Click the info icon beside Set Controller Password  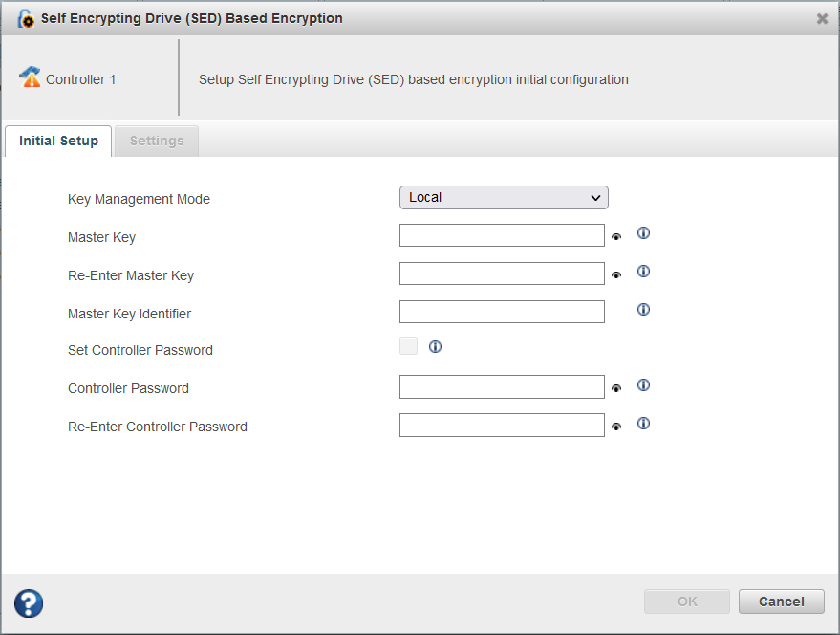click(x=435, y=346)
